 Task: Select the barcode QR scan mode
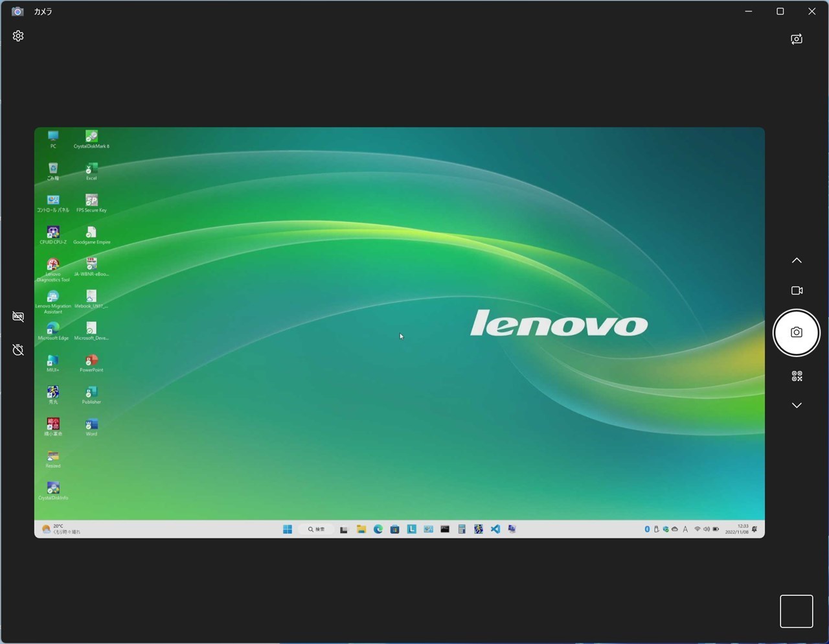[x=797, y=376]
